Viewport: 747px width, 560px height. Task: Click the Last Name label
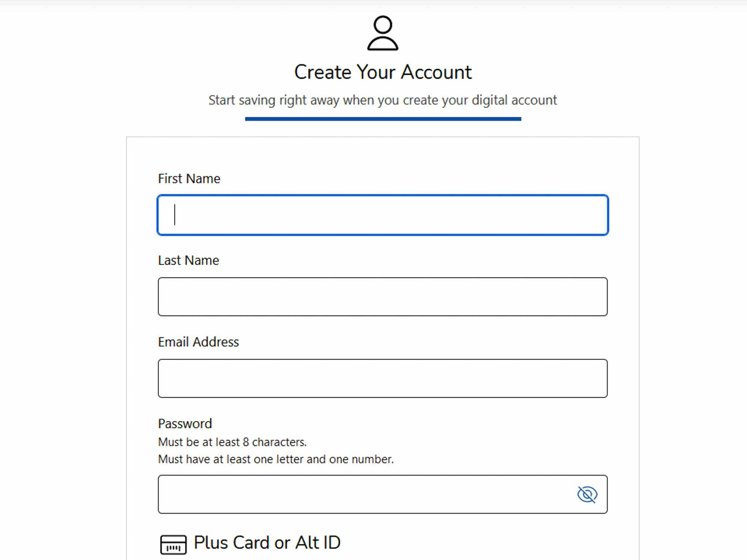(188, 261)
